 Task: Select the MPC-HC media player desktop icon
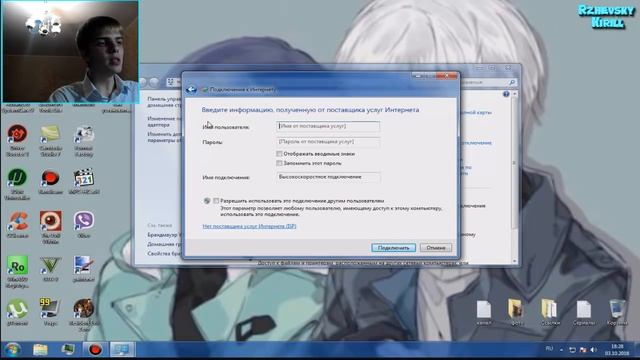(84, 181)
